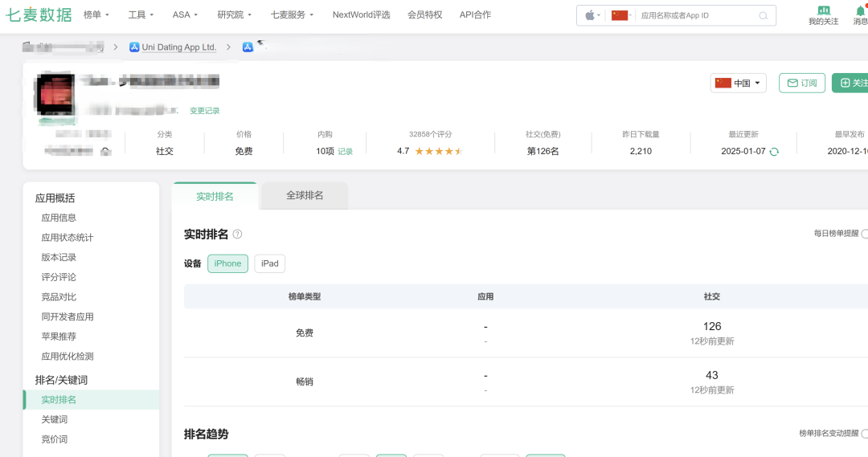Expand the 工具 menu
The width and height of the screenshot is (868, 457).
click(141, 15)
